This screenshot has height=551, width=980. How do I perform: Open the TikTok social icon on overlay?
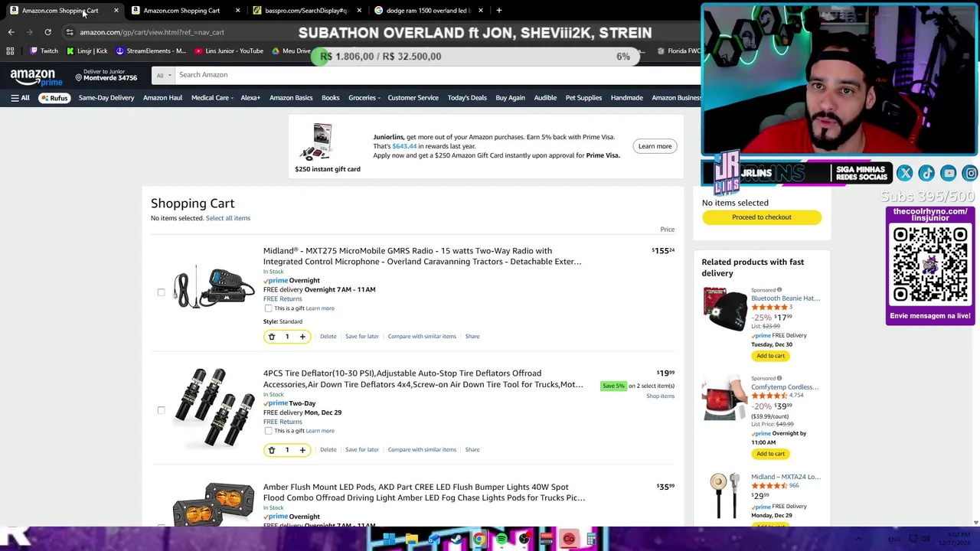pyautogui.click(x=926, y=174)
